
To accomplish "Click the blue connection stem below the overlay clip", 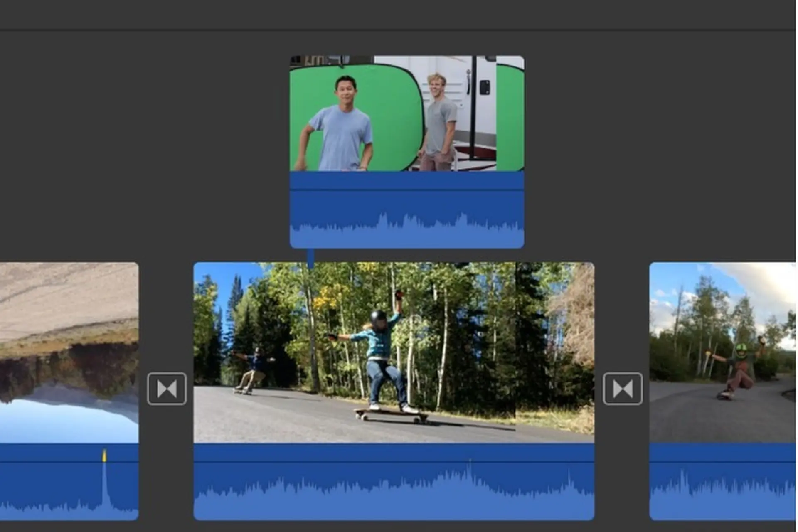I will 310,259.
